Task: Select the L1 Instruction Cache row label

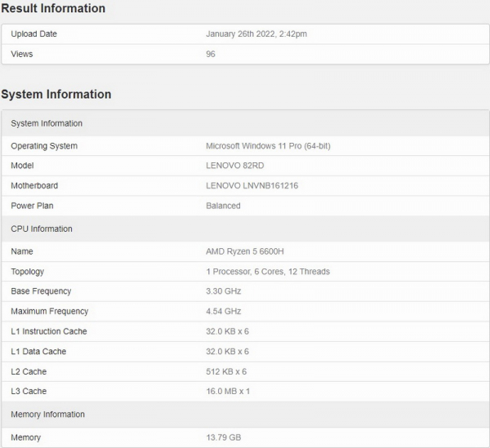Action: (49, 331)
